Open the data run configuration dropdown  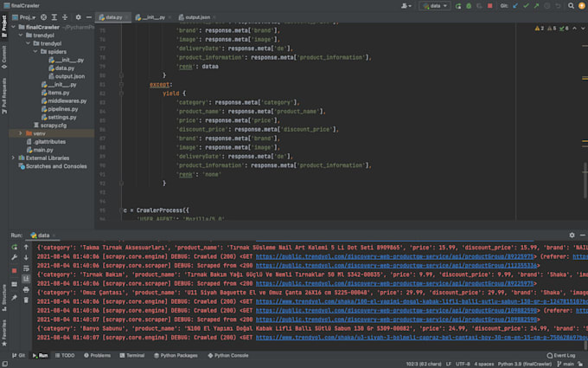tap(435, 6)
